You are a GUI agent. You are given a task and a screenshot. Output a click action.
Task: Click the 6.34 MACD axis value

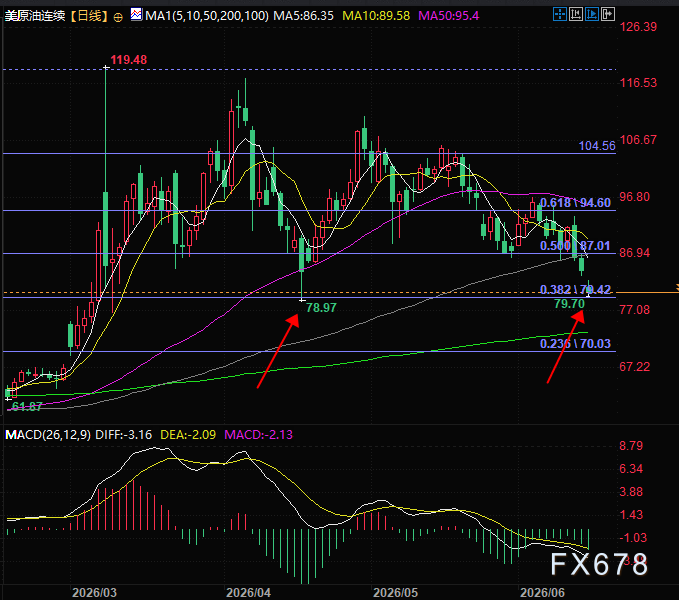click(631, 469)
